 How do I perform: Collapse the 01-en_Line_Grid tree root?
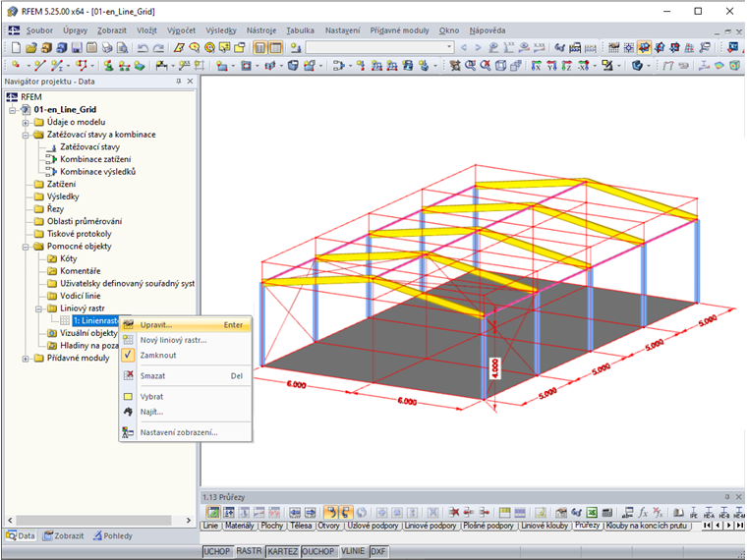coord(13,110)
